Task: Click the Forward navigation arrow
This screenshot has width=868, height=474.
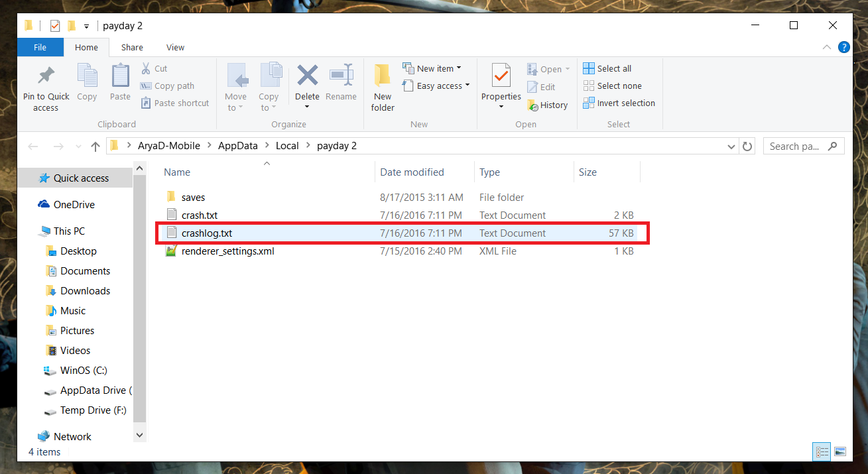Action: [x=58, y=147]
